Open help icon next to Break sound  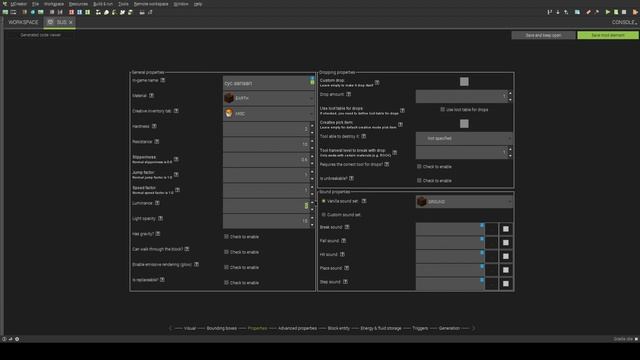coord(347,227)
